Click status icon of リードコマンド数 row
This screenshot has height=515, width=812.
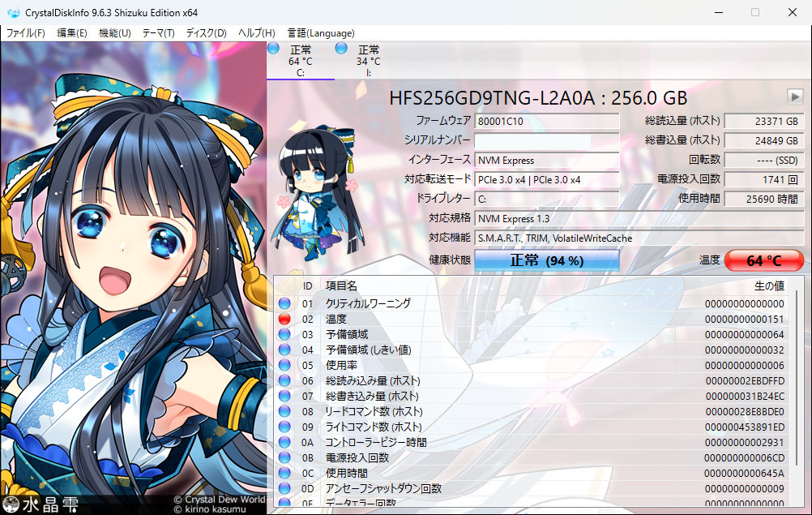(284, 411)
